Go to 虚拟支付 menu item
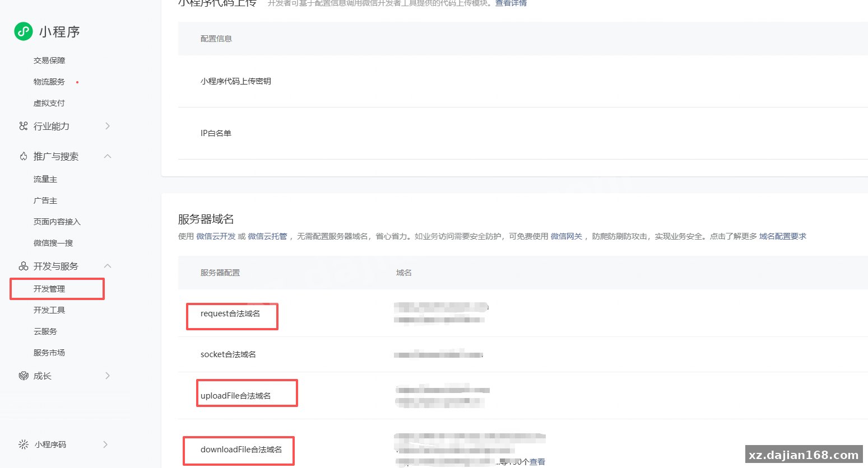The width and height of the screenshot is (868, 468). click(x=49, y=103)
